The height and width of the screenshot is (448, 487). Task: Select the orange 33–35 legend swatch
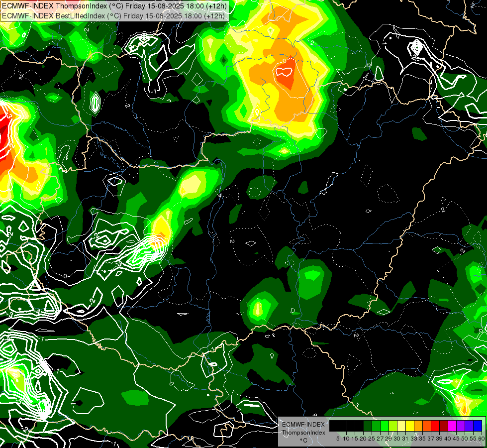pos(418,426)
